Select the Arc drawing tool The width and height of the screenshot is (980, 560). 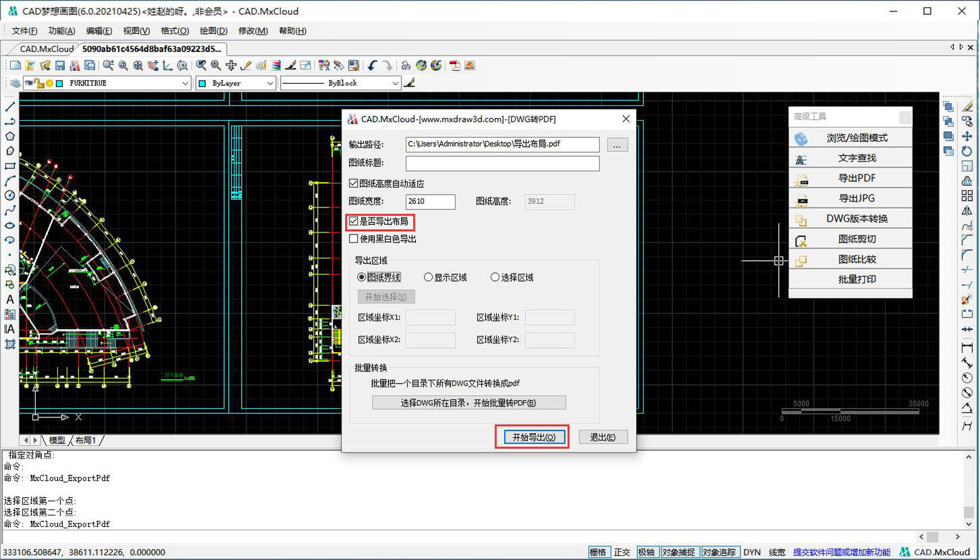coord(10,180)
